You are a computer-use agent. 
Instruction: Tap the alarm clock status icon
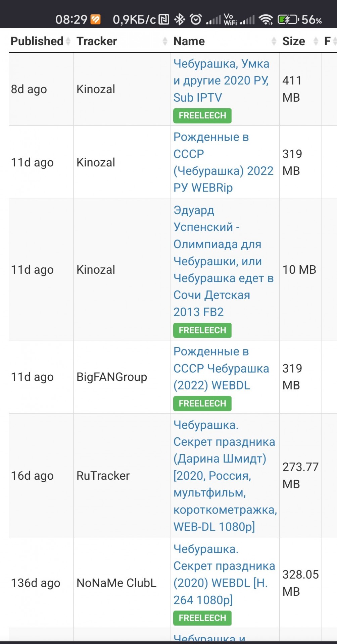point(196,19)
